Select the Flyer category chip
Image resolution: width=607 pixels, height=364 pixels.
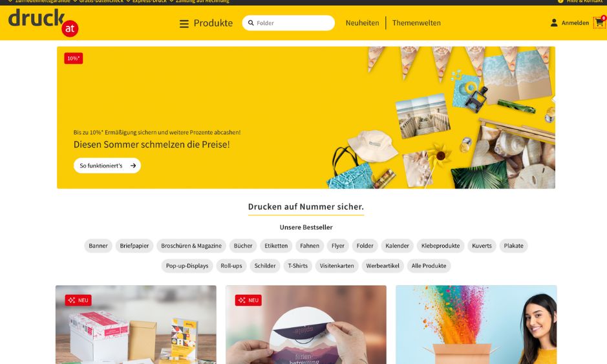(x=338, y=246)
